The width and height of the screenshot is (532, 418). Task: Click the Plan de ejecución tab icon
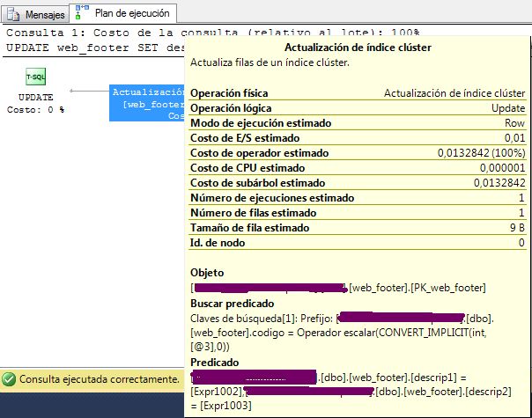[81, 12]
